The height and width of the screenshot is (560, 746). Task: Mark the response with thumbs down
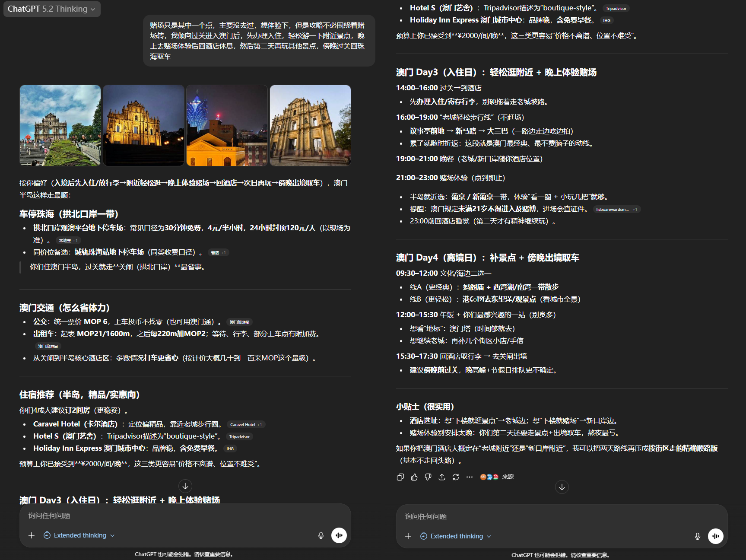click(x=428, y=477)
